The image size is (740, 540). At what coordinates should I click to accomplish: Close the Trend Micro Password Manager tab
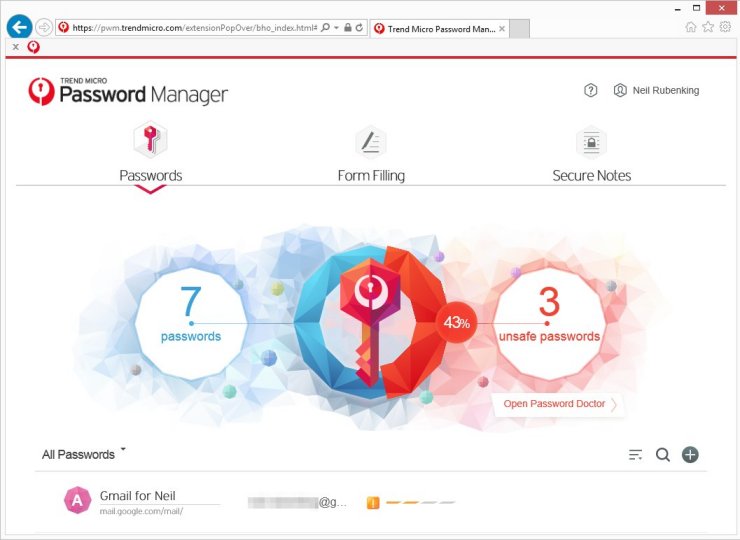[502, 29]
